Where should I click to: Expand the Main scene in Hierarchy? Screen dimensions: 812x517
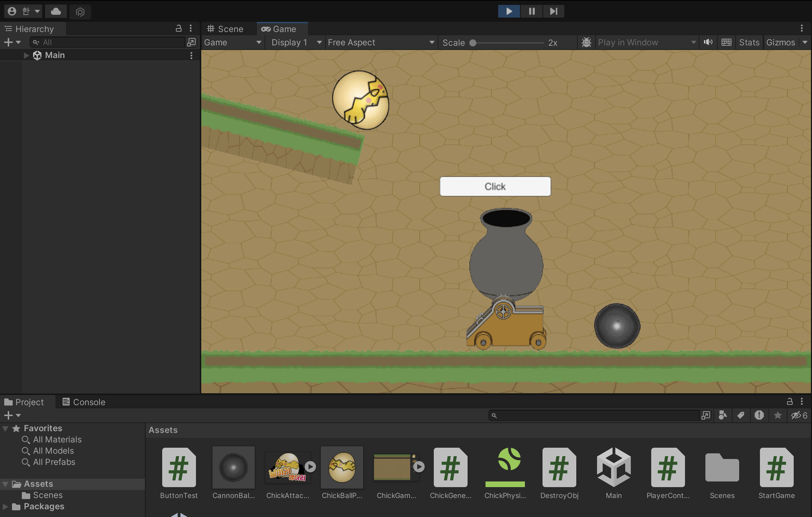tap(26, 55)
